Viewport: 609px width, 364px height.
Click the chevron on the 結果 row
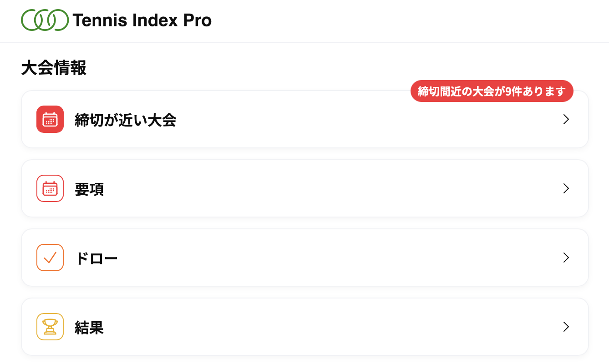pyautogui.click(x=566, y=327)
